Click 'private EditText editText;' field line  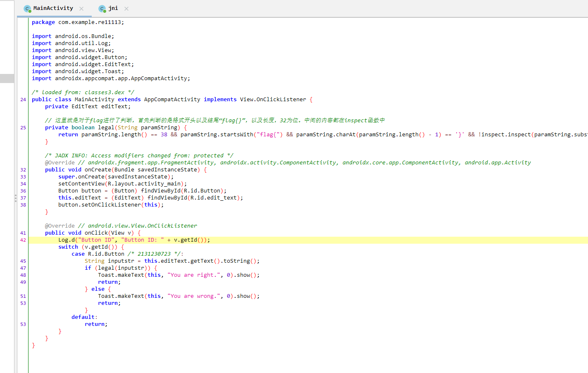coord(88,107)
